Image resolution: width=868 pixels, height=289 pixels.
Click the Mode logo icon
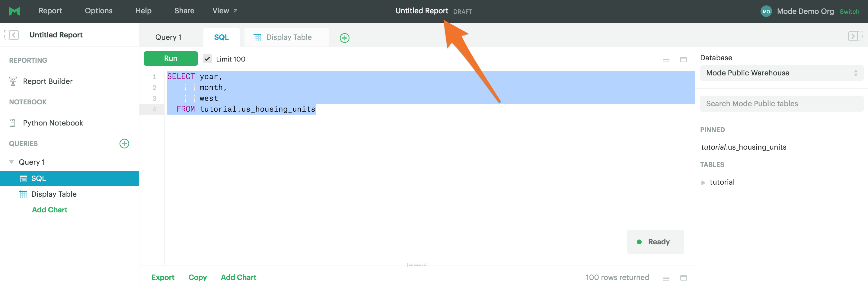pos(14,11)
